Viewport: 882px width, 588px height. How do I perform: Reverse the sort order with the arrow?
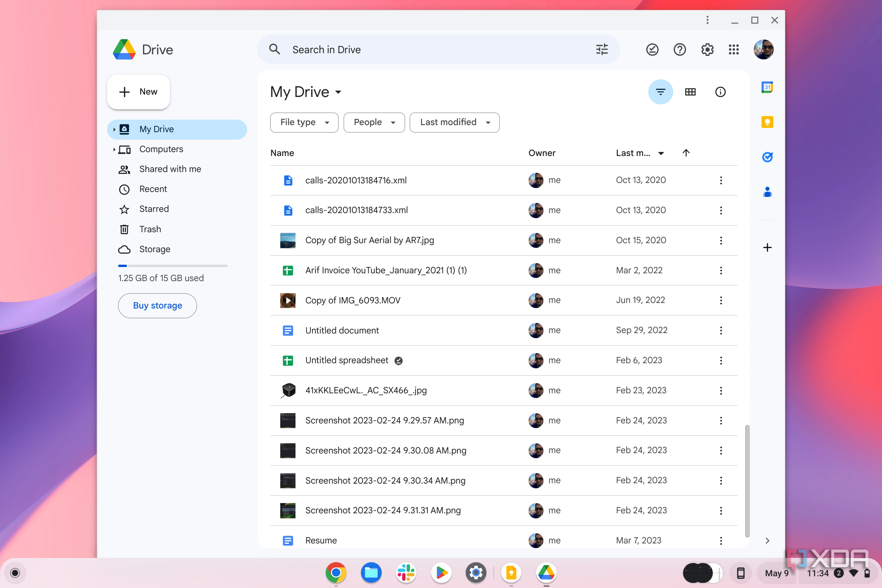coord(686,153)
